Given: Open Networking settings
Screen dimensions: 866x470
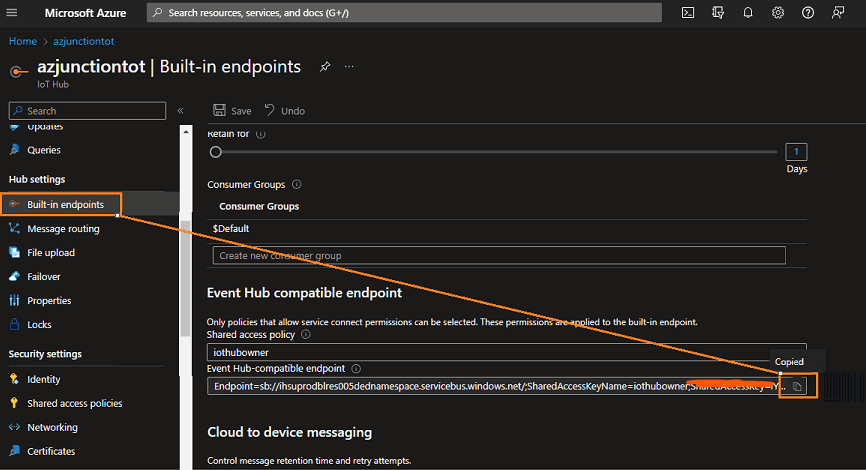Looking at the screenshot, I should click(x=52, y=427).
